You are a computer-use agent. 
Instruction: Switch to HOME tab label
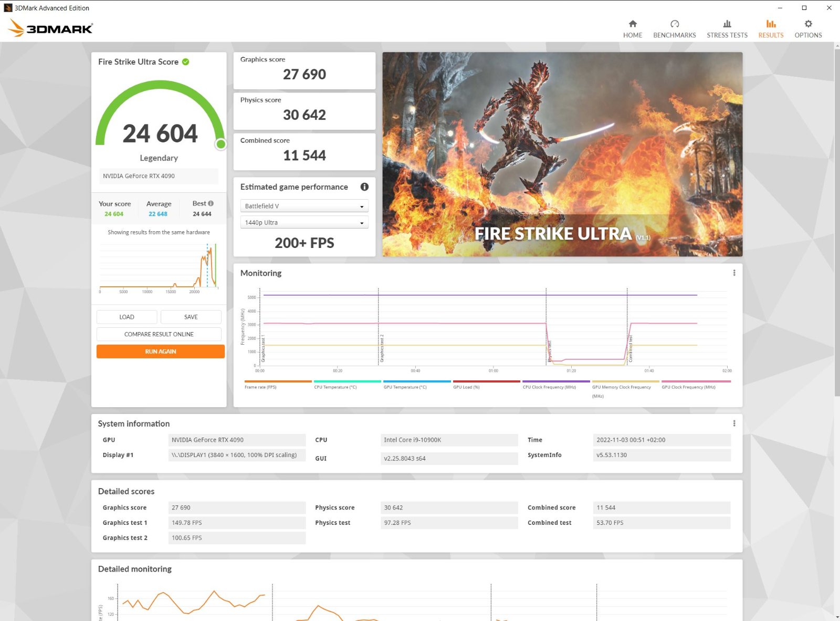click(633, 35)
